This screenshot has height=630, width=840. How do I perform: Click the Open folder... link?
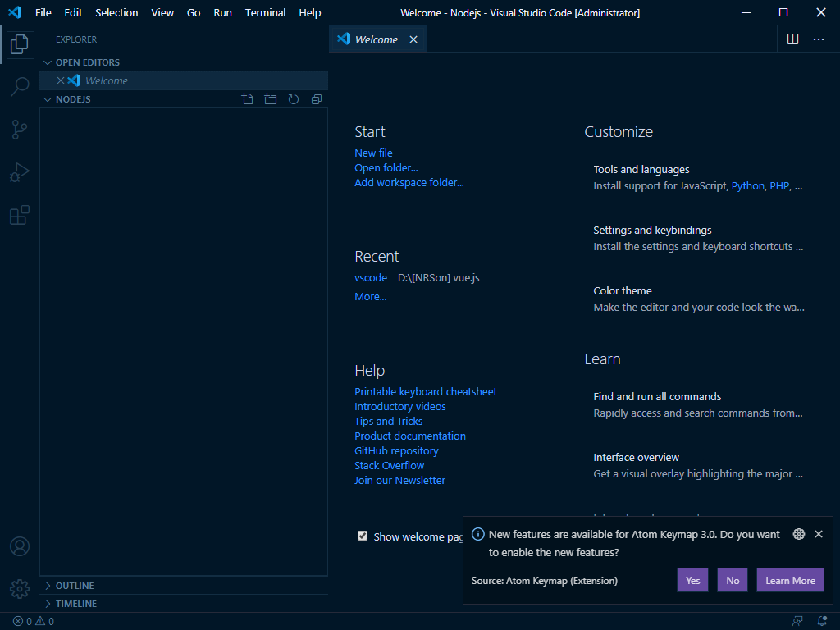pos(386,167)
